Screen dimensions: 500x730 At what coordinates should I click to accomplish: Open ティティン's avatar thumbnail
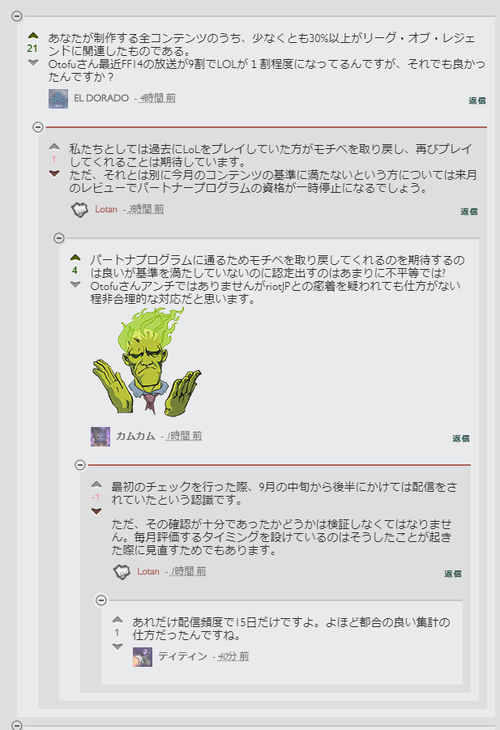[x=142, y=656]
